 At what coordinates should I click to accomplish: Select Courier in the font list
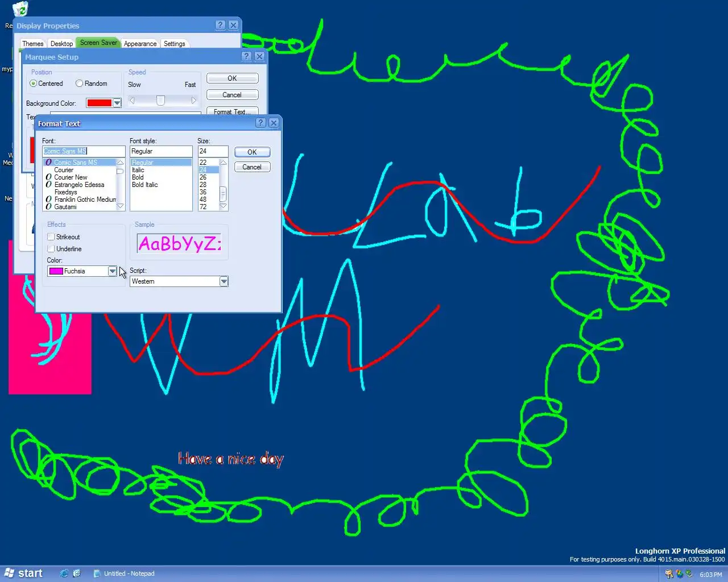(x=80, y=170)
